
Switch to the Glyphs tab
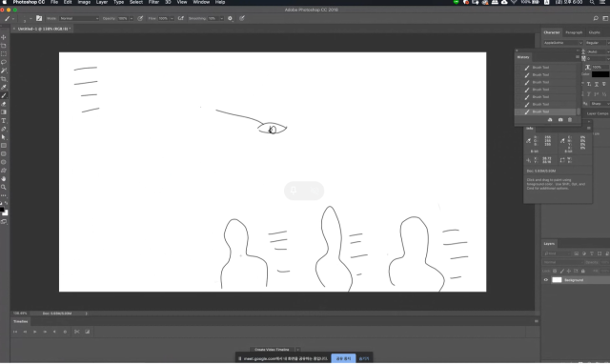[x=595, y=32]
